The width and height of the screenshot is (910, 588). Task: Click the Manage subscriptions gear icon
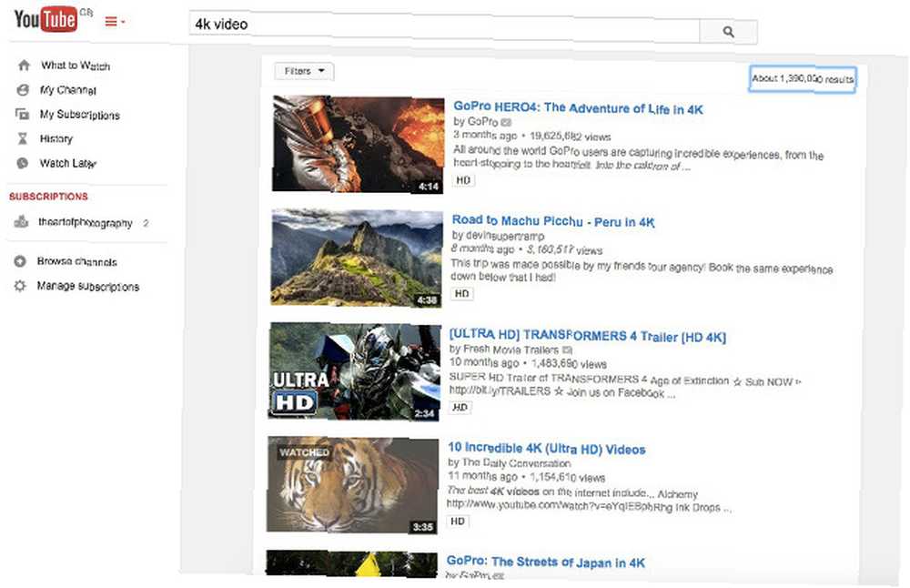point(20,286)
